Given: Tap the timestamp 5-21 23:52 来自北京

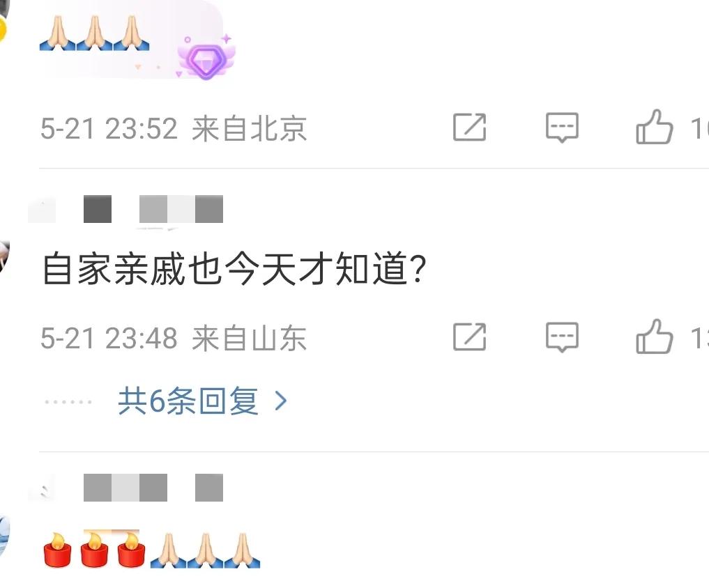Looking at the screenshot, I should coord(174,128).
